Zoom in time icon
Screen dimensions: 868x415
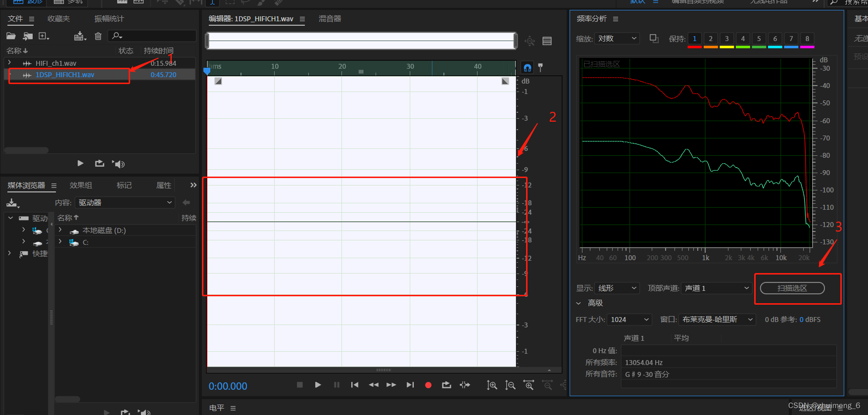click(x=529, y=385)
